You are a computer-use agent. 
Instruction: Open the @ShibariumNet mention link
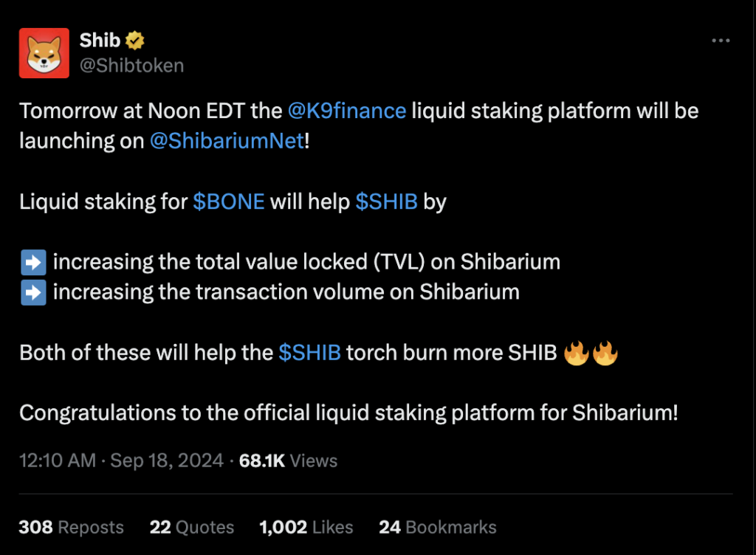pyautogui.click(x=227, y=141)
